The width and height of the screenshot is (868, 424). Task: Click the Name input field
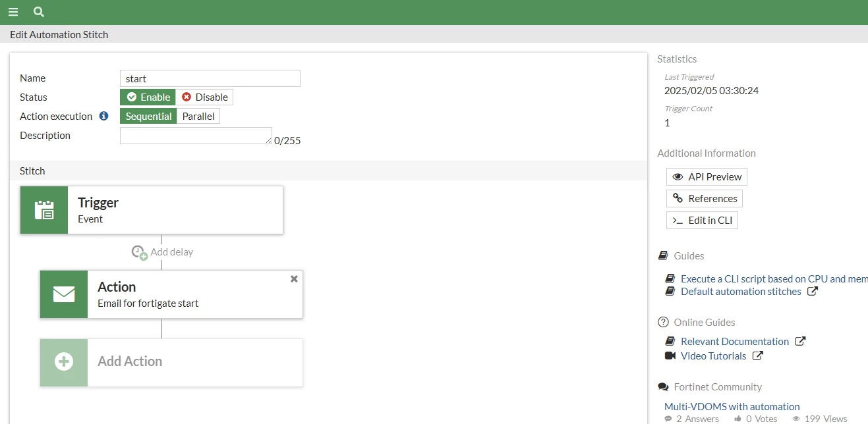click(x=210, y=78)
